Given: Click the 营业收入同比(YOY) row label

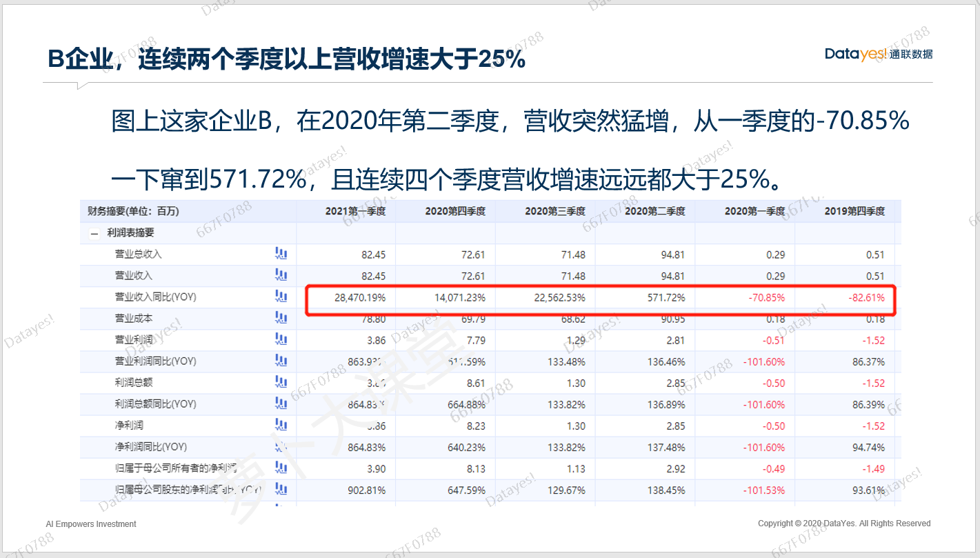Looking at the screenshot, I should click(x=156, y=297).
